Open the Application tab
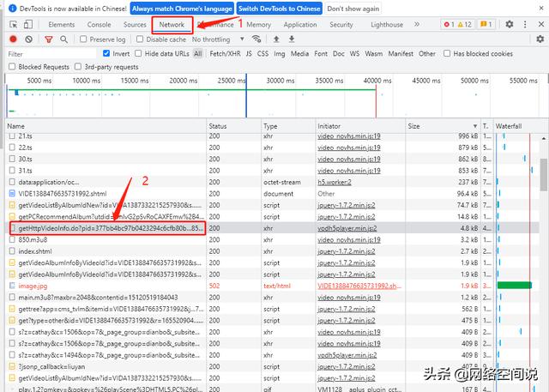 point(300,25)
